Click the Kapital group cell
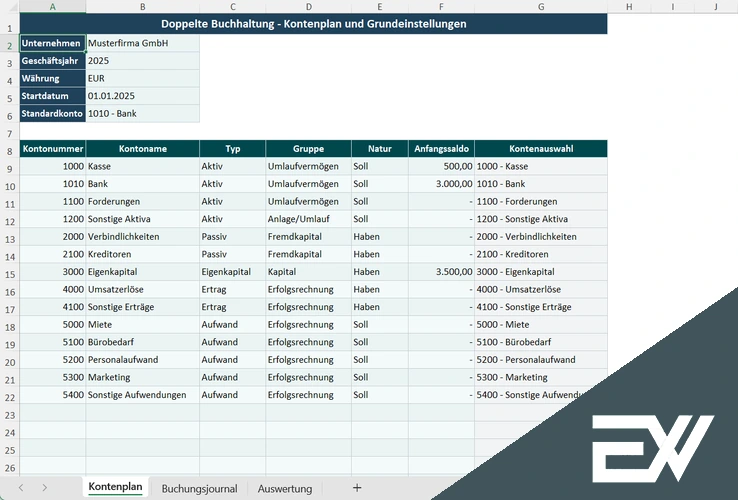Image resolution: width=738 pixels, height=500 pixels. [x=308, y=272]
